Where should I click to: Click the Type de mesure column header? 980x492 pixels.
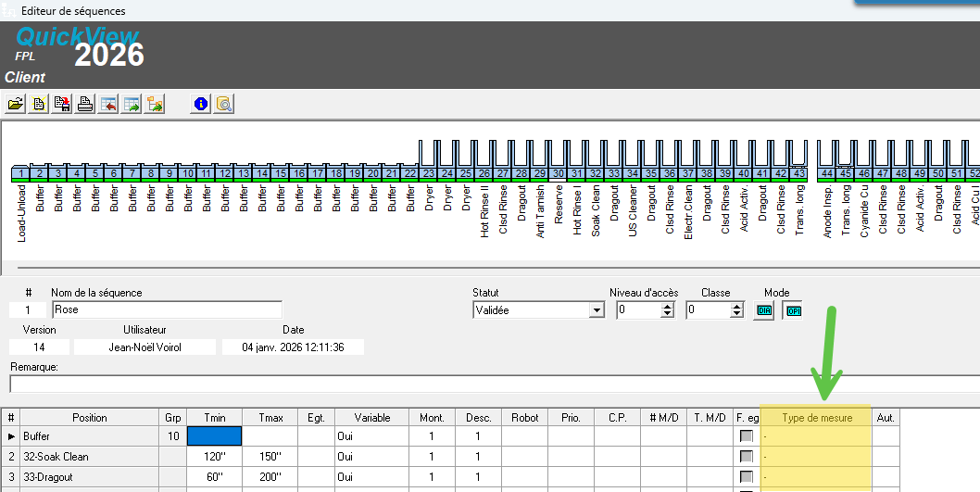coord(815,418)
